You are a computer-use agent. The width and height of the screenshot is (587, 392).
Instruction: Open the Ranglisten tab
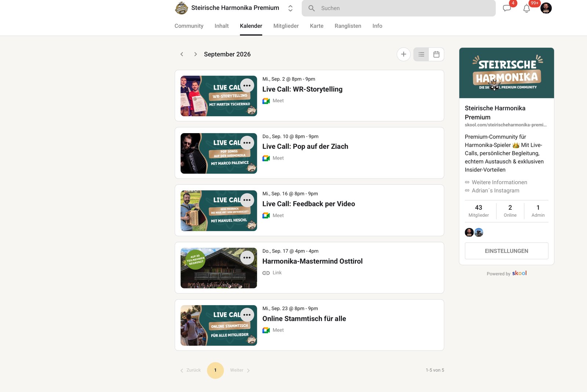coord(348,26)
